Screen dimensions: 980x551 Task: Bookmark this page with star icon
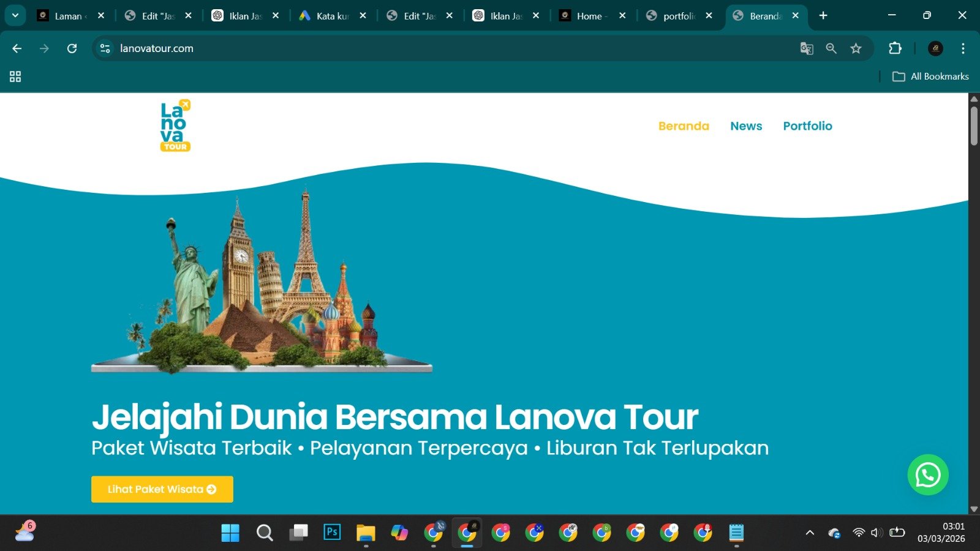tap(856, 48)
